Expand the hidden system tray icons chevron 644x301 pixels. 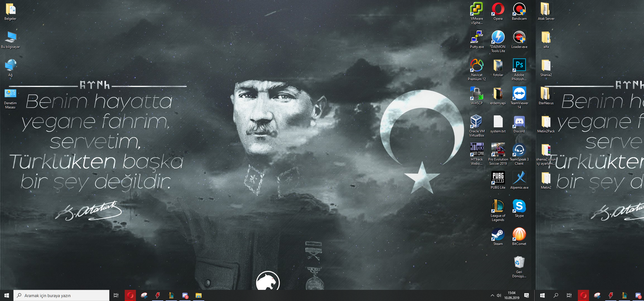click(x=492, y=295)
